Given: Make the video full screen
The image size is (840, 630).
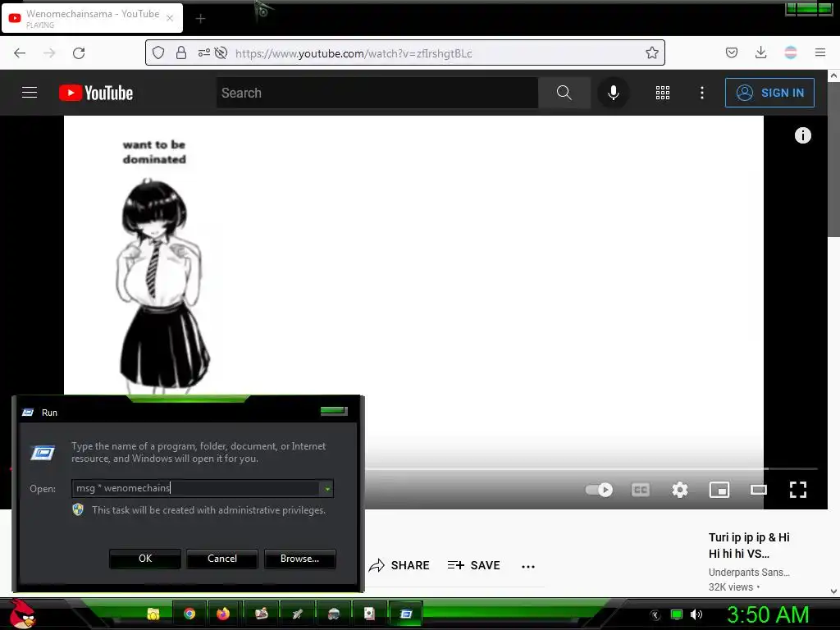Looking at the screenshot, I should 798,490.
